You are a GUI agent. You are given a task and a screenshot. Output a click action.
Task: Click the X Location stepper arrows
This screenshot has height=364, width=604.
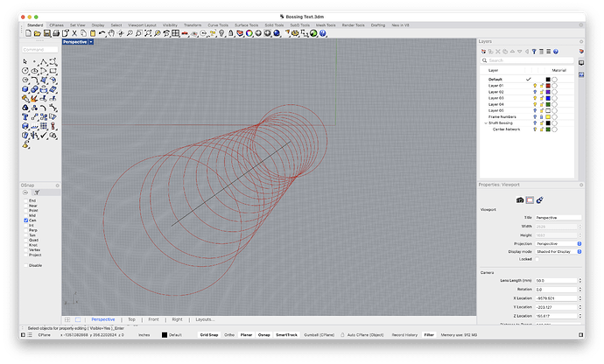(x=580, y=298)
